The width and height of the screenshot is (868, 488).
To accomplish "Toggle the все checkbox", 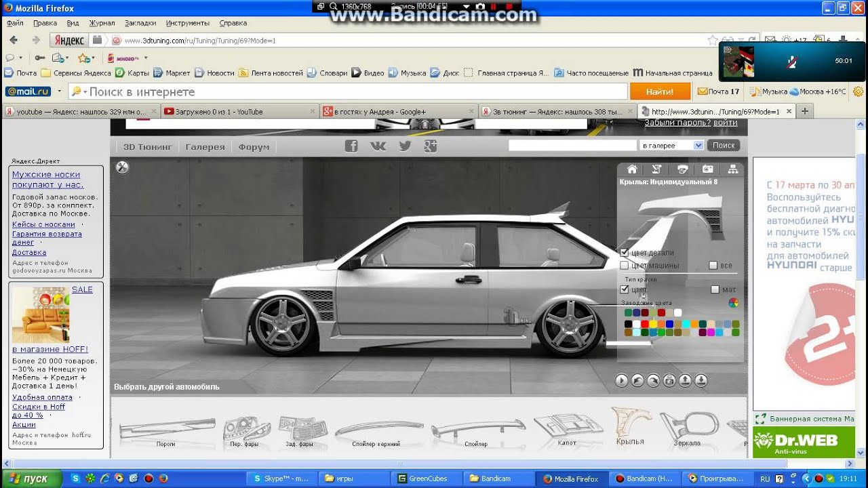I will tap(713, 266).
